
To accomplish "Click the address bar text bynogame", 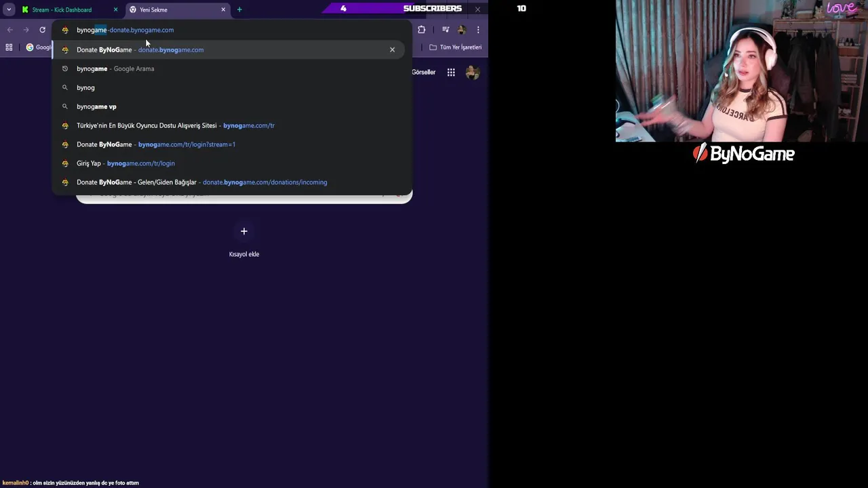I will click(x=92, y=30).
